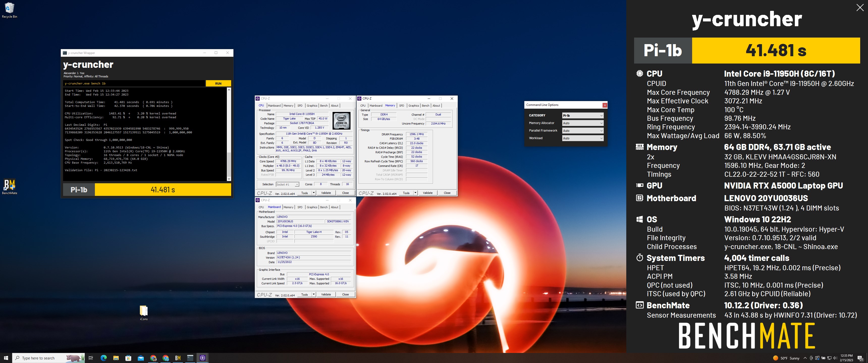Click the Validation File Pi line in y-cruncher output

(101, 170)
